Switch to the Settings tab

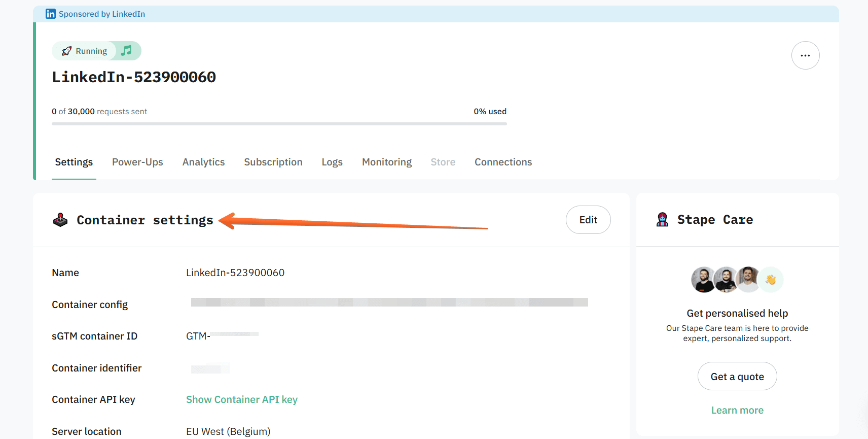(x=74, y=162)
